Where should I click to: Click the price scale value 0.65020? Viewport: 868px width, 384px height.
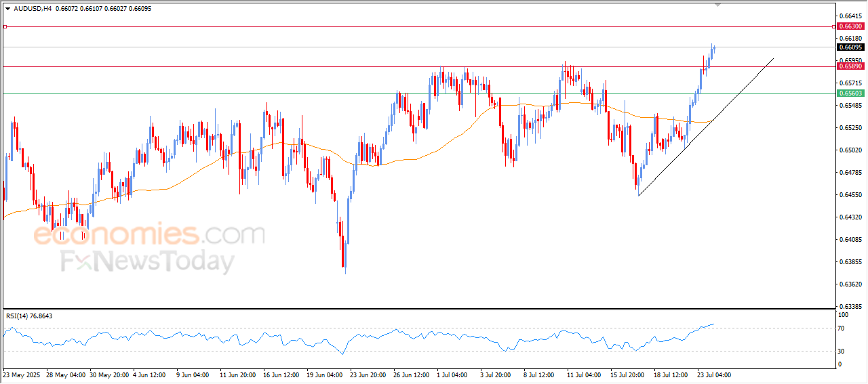click(850, 150)
